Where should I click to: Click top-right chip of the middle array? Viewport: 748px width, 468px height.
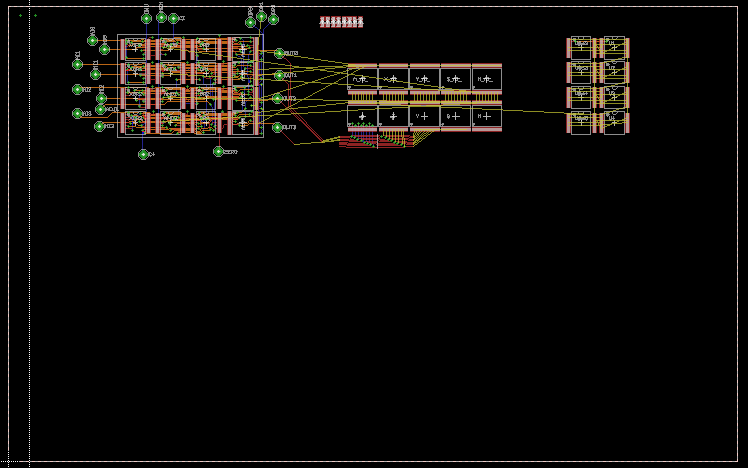click(486, 78)
